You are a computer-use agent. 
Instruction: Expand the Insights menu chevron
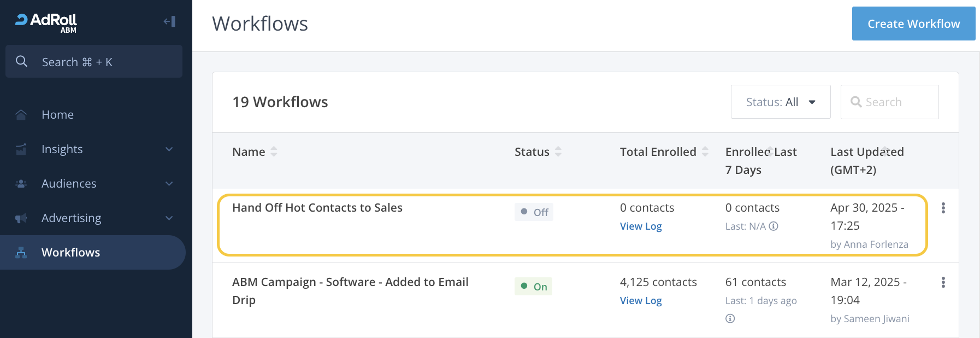pyautogui.click(x=169, y=149)
